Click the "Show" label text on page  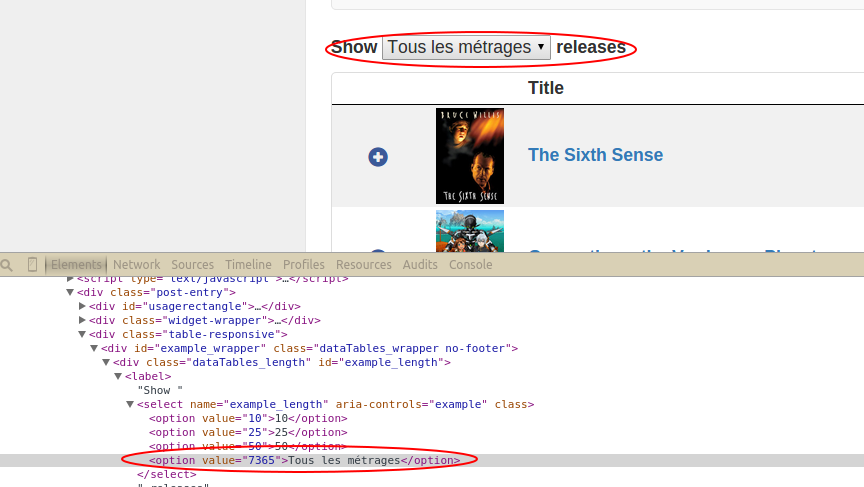pyautogui.click(x=354, y=47)
